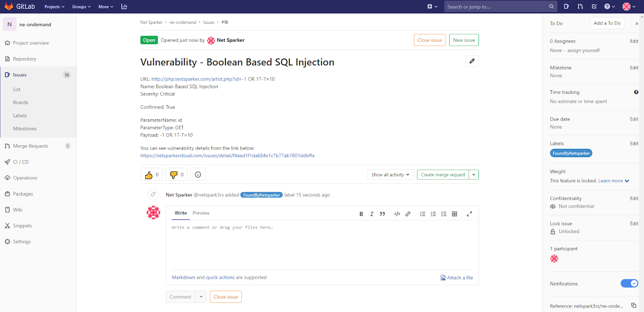This screenshot has height=312, width=644.
Task: Copy the issue reference to clipboard
Action: 634,306
